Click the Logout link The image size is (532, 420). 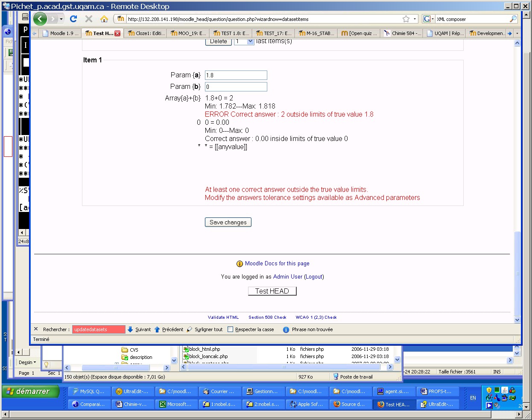pos(314,277)
